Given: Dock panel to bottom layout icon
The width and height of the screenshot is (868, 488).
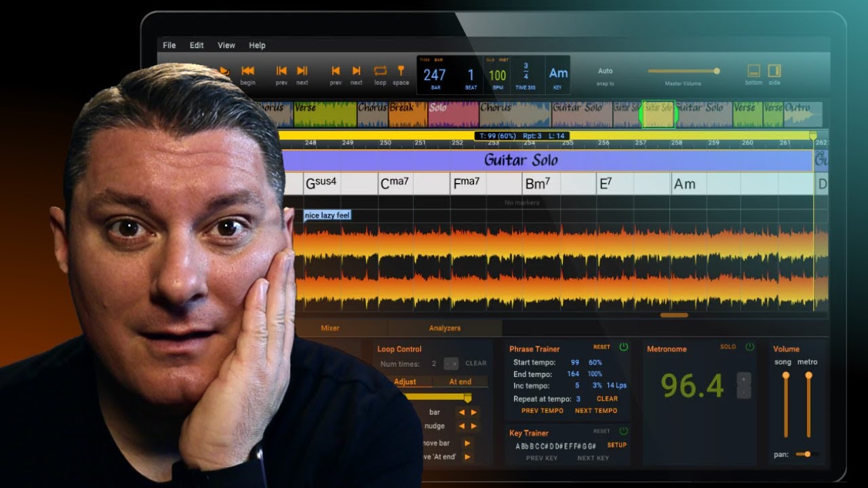Looking at the screenshot, I should pos(753,70).
